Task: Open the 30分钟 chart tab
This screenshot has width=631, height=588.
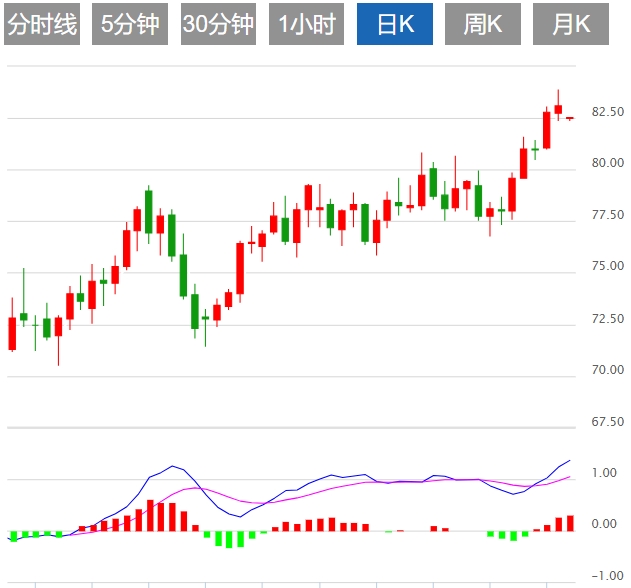Action: pos(219,25)
